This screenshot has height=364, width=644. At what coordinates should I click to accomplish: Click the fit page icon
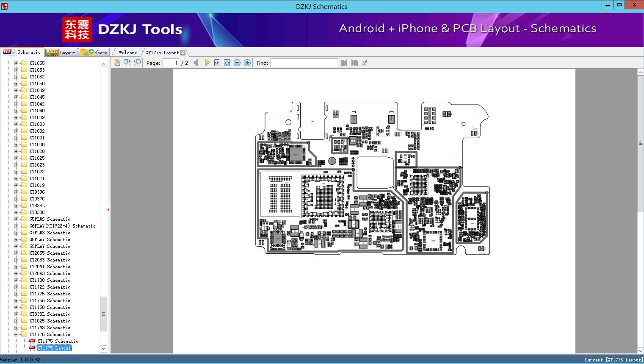click(x=227, y=63)
